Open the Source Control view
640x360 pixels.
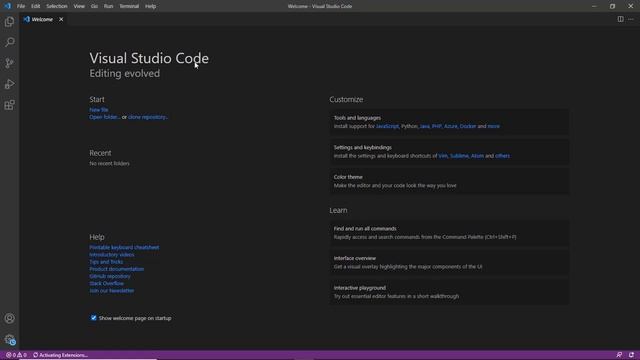tap(9, 63)
